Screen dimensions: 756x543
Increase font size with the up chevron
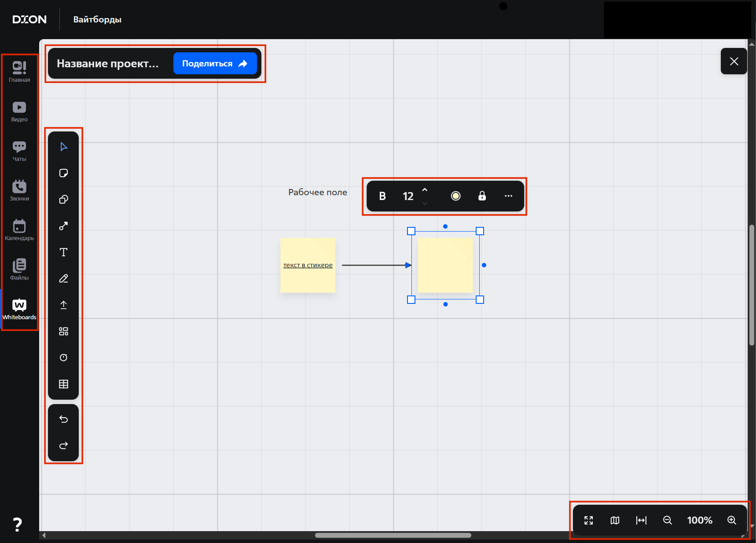pos(425,190)
